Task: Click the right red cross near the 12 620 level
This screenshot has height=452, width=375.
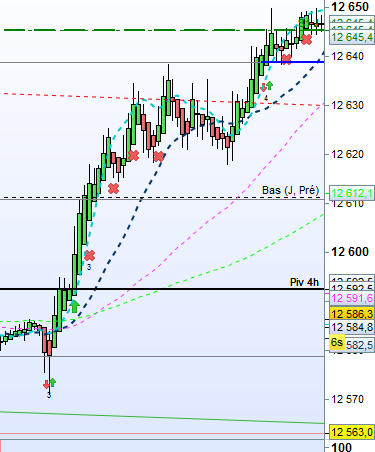Action: pos(159,156)
